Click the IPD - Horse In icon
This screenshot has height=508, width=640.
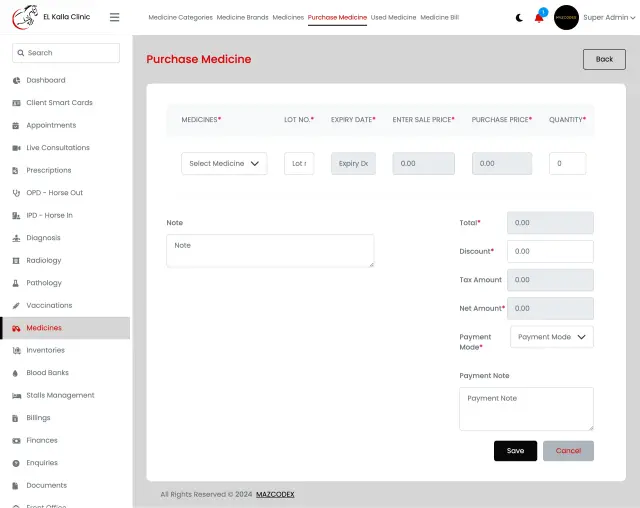16,215
